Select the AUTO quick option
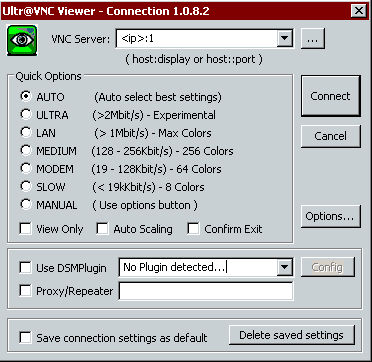The height and width of the screenshot is (362, 372). click(x=25, y=96)
